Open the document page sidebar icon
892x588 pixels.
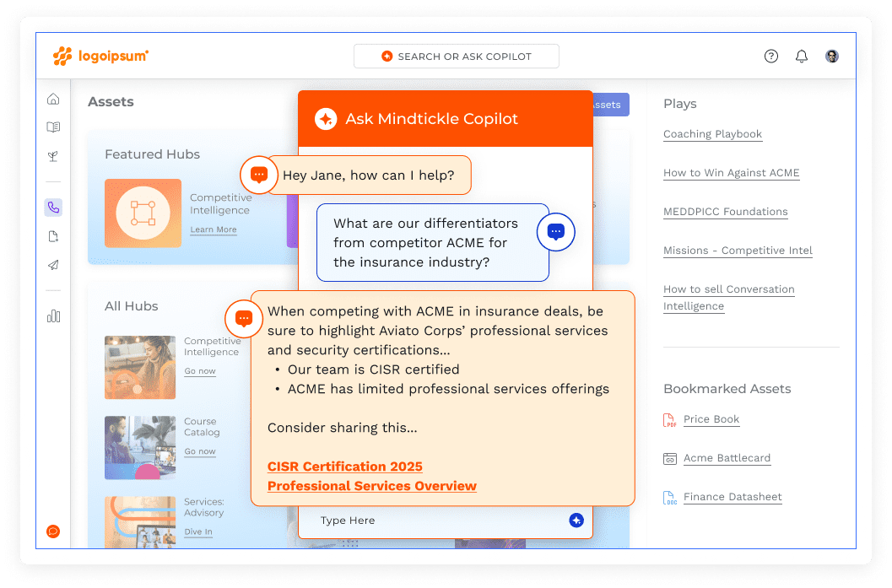53,236
